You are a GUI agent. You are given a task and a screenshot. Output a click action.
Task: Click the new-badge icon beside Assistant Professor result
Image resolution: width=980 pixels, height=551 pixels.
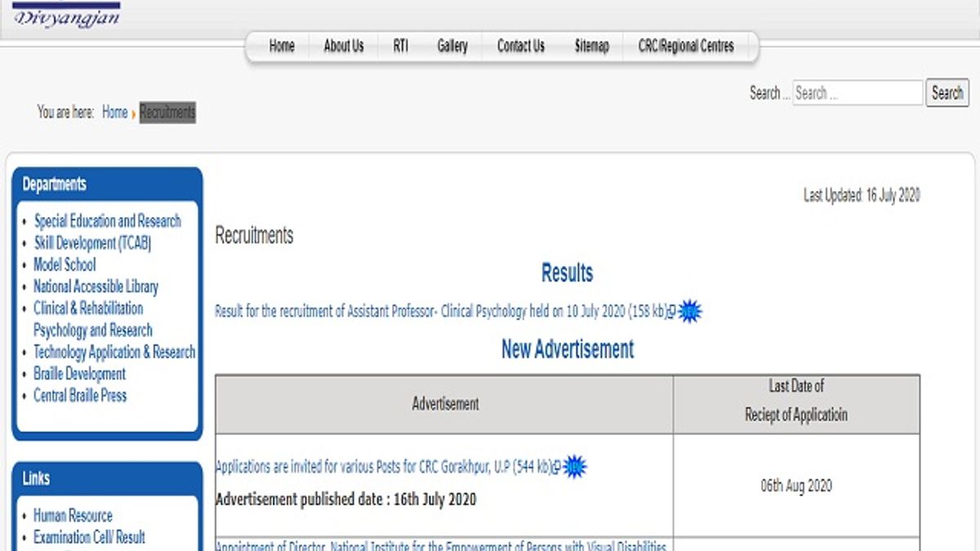point(690,311)
